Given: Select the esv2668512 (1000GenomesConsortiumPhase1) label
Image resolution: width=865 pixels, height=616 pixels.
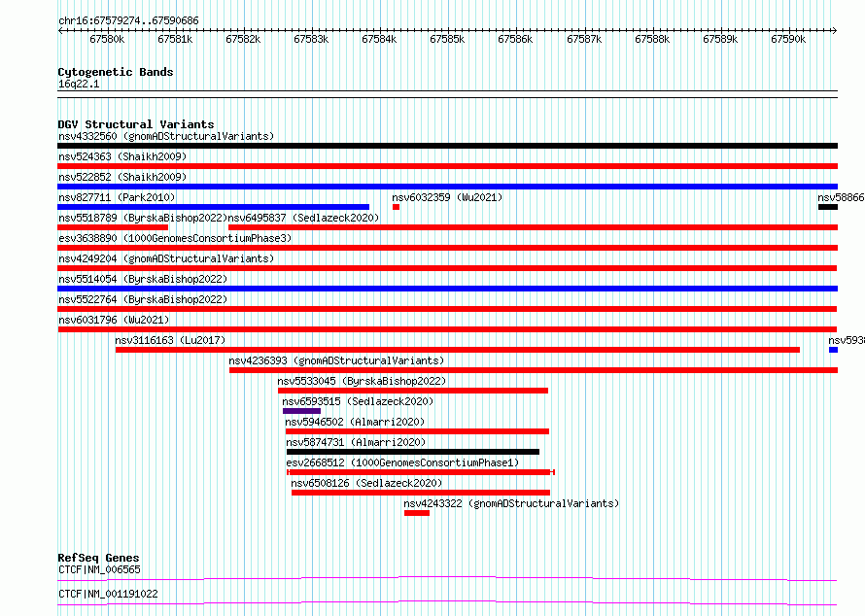Looking at the screenshot, I should [x=402, y=462].
